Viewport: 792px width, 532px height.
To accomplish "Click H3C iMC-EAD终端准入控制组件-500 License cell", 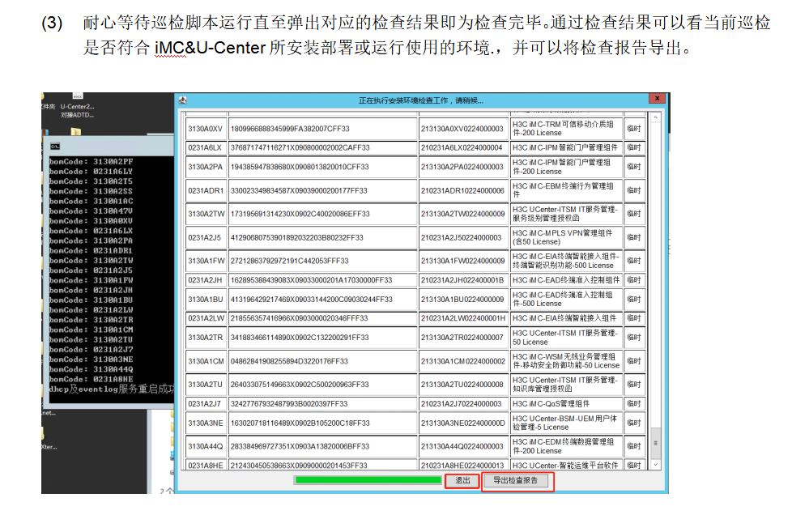I will (x=566, y=299).
